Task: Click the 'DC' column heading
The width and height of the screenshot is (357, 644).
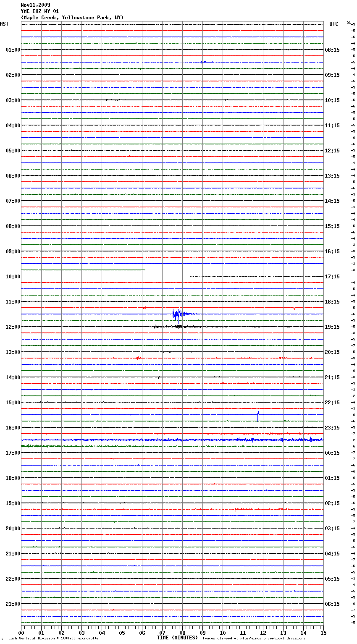Action: click(349, 23)
